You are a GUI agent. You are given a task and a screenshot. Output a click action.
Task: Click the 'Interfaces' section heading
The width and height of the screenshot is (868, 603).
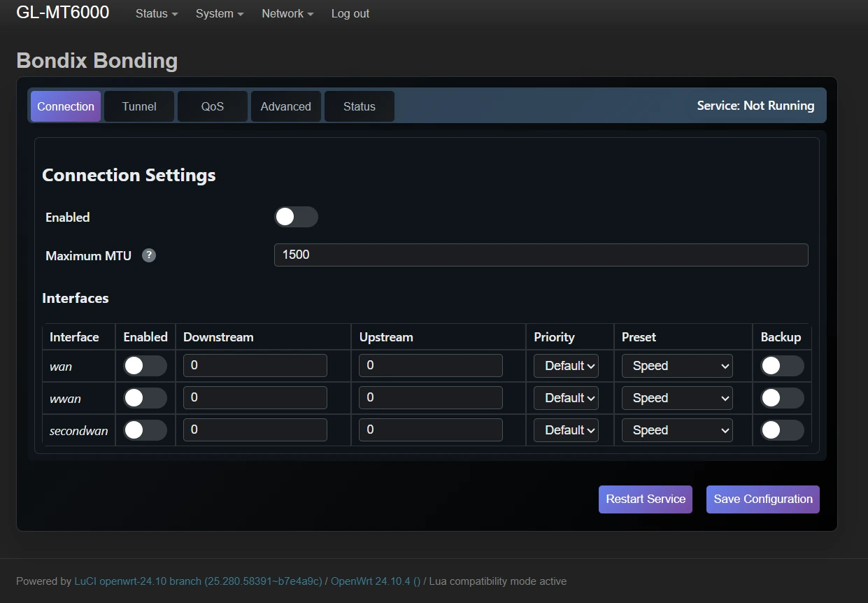click(x=76, y=298)
